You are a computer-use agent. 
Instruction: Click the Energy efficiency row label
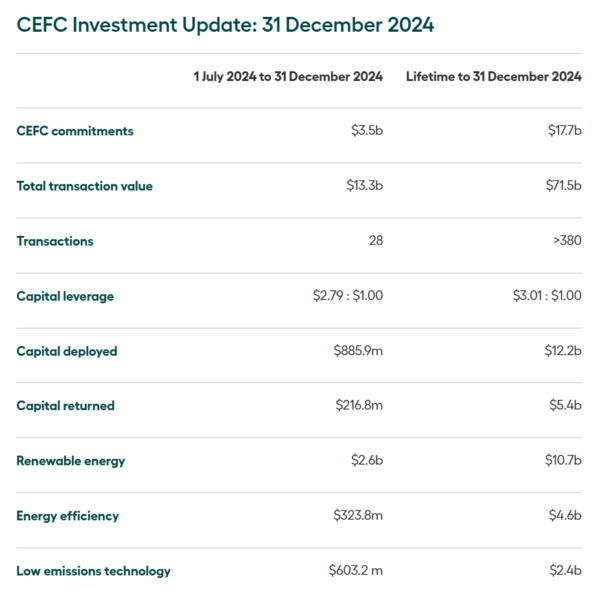(68, 516)
